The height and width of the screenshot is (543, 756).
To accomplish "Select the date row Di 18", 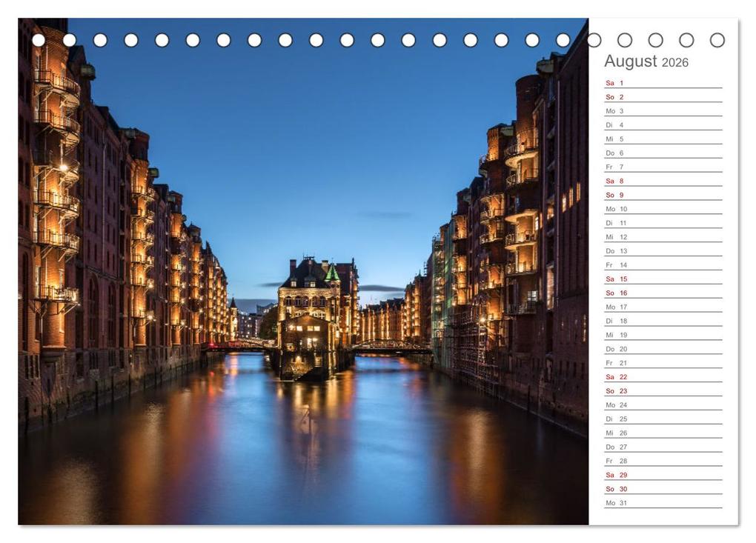I will tap(663, 321).
